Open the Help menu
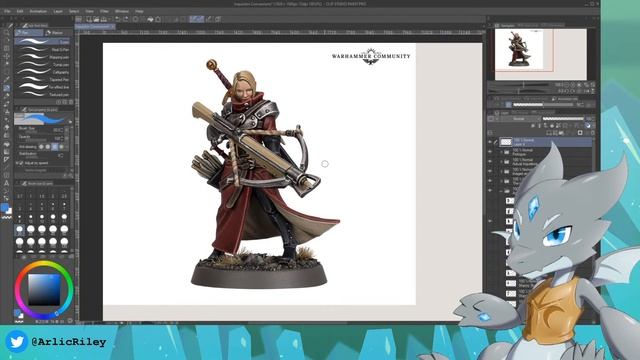The width and height of the screenshot is (640, 360). (139, 11)
